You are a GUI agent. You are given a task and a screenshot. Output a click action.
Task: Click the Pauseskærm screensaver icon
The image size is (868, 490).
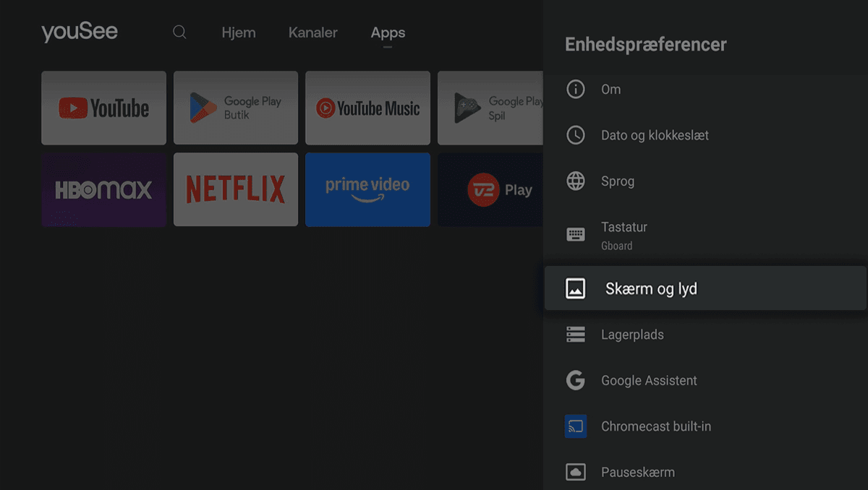(576, 473)
